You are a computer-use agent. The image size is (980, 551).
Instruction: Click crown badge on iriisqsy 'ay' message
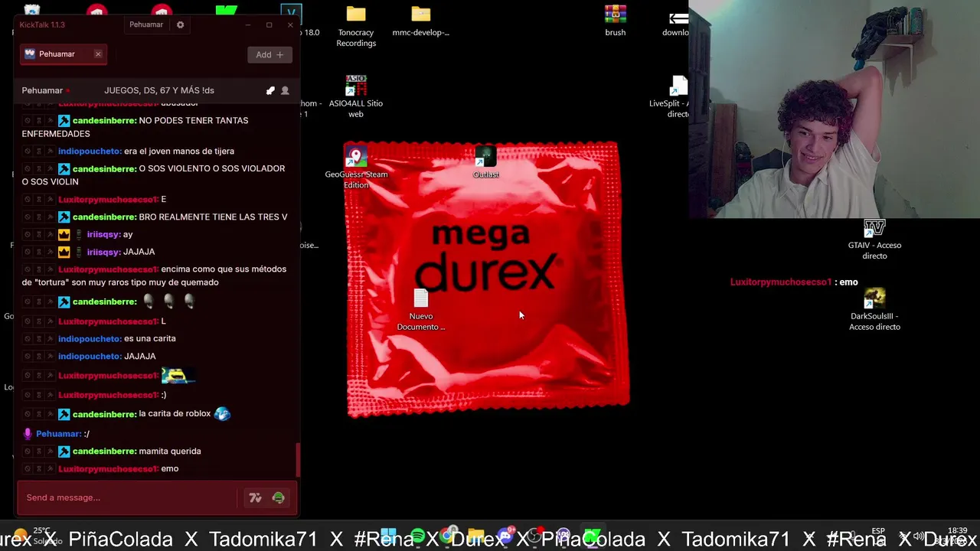click(64, 235)
